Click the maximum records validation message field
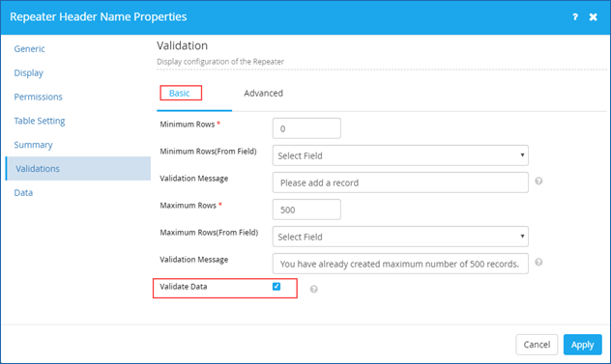 click(400, 264)
